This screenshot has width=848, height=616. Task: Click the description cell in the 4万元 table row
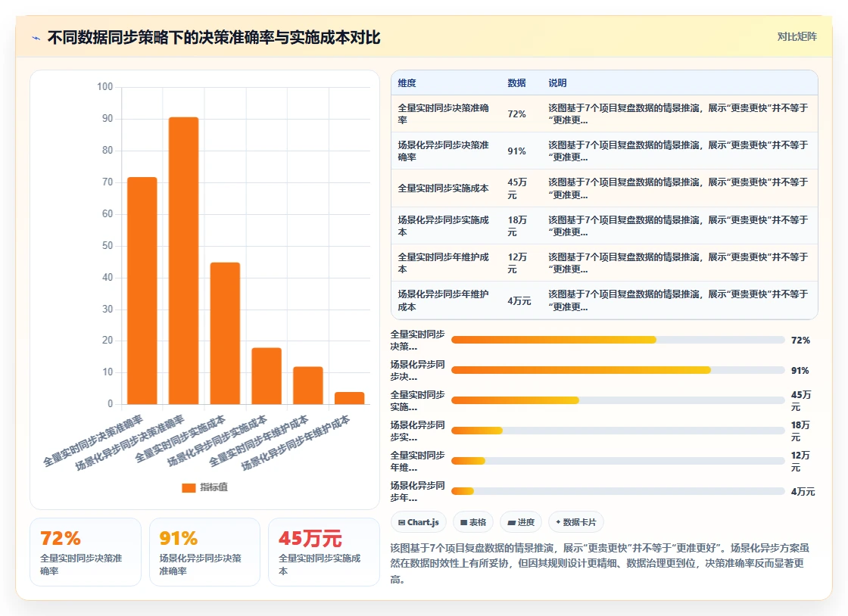coord(678,300)
